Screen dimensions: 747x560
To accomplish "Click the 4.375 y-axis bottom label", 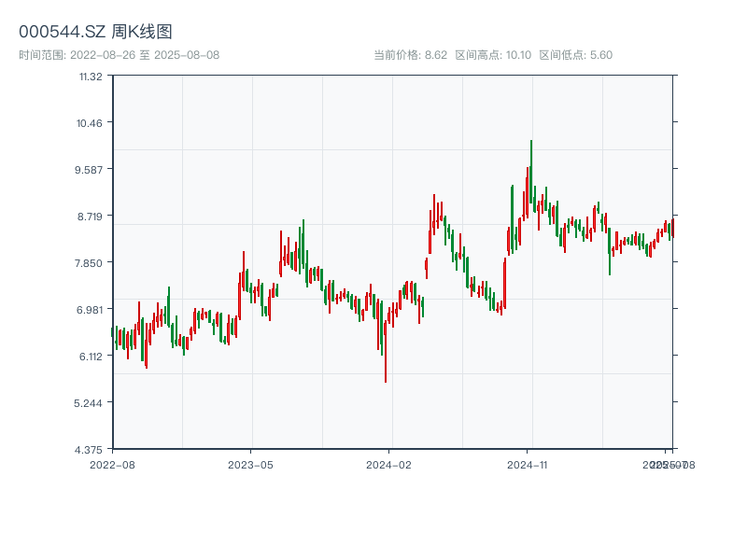I will click(91, 450).
